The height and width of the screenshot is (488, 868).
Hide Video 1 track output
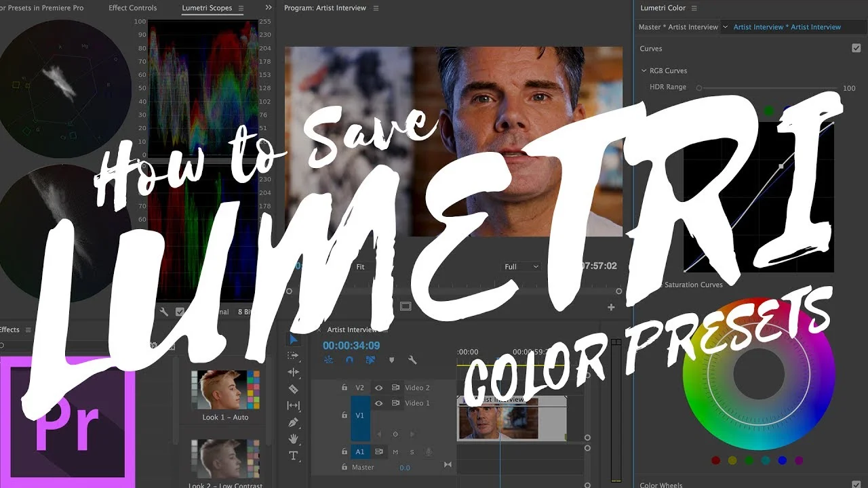379,403
